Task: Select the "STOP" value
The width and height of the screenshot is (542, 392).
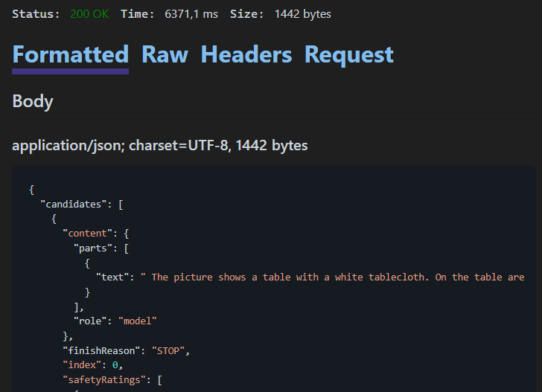Action: pos(168,351)
